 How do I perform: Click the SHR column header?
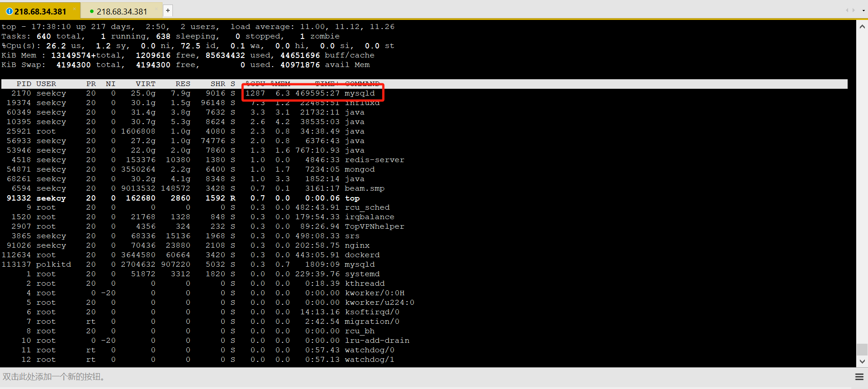(218, 84)
